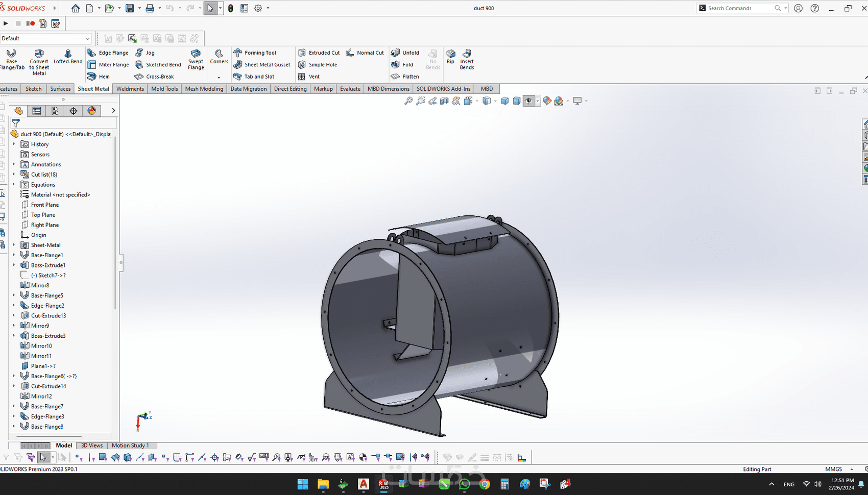Select Mirror8 in the feature tree

pyautogui.click(x=35, y=285)
